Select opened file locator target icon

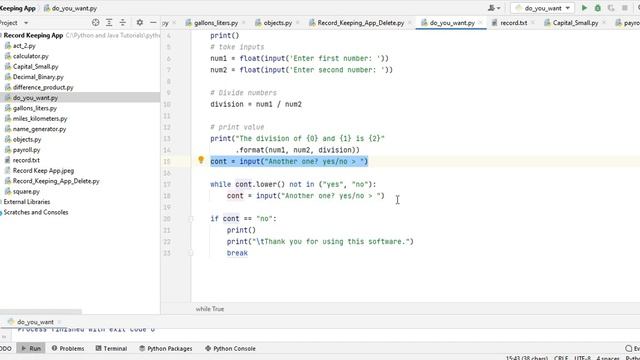click(96, 23)
